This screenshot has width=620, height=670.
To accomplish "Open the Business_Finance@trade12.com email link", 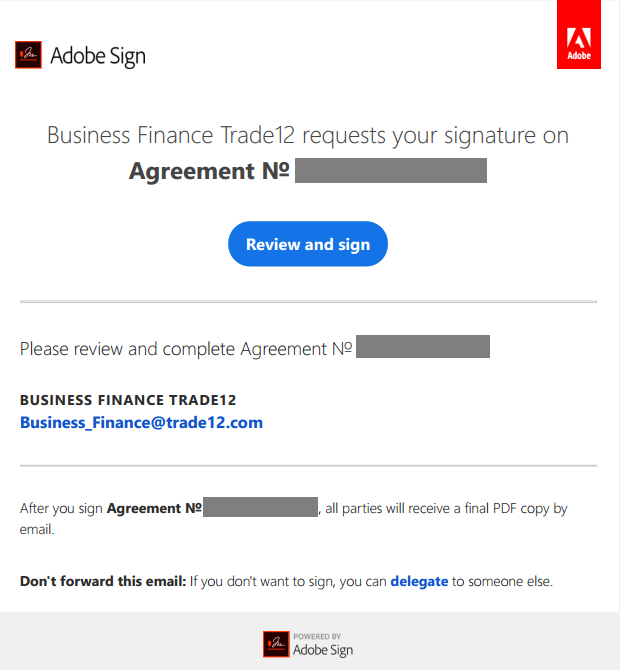I will (x=141, y=423).
